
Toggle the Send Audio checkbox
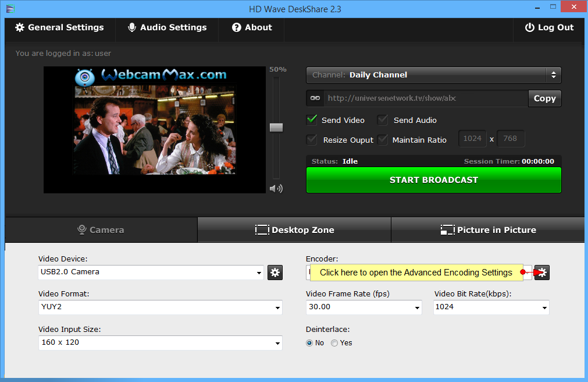(x=383, y=120)
